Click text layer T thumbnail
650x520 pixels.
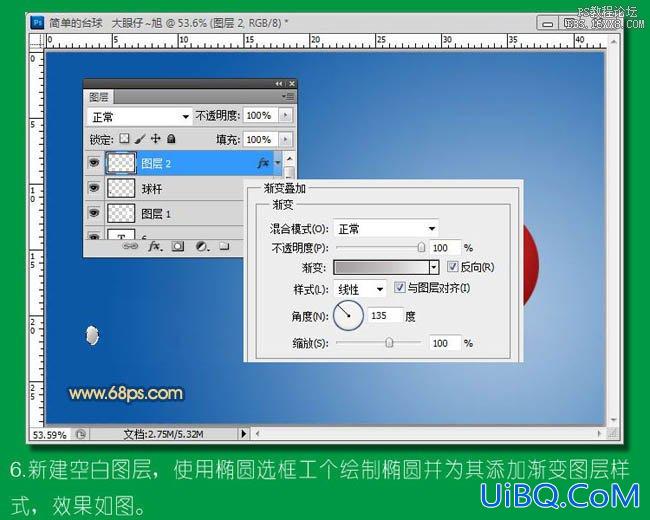[121, 234]
